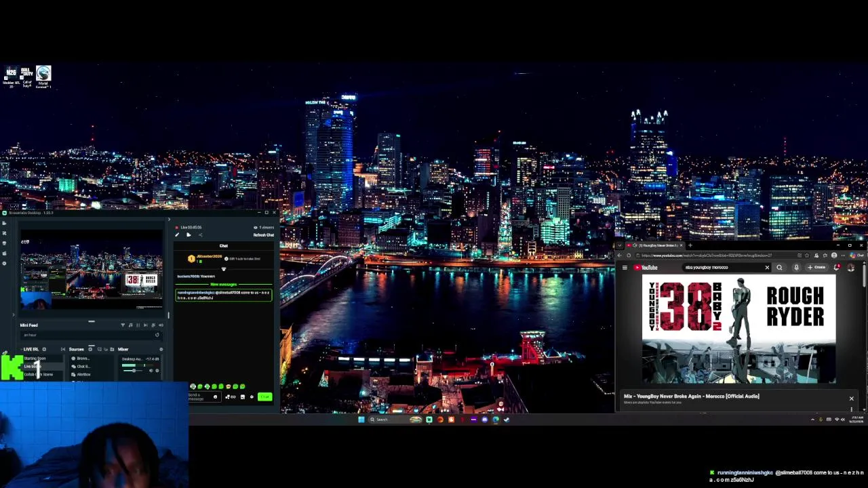Reload the YouTube page

click(629, 256)
